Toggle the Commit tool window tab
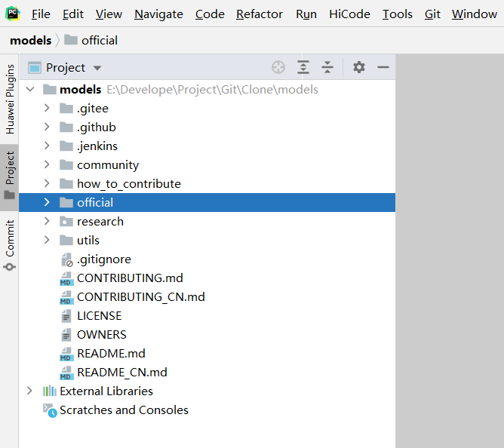The height and width of the screenshot is (448, 504). tap(10, 244)
